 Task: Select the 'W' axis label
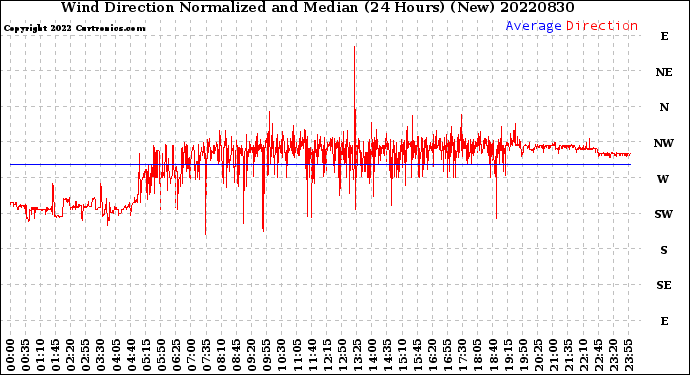coord(664,179)
